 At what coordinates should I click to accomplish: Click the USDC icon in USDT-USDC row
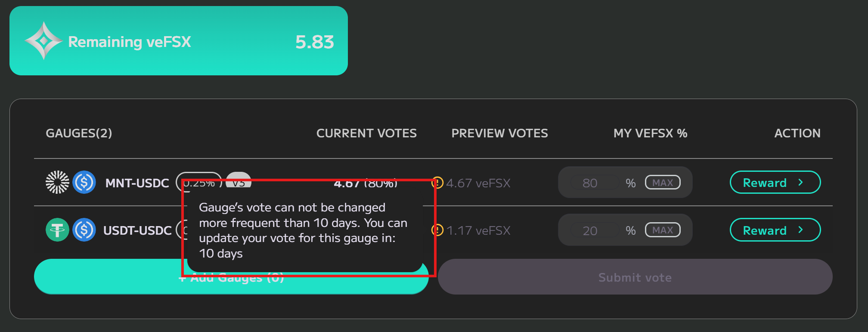point(84,230)
